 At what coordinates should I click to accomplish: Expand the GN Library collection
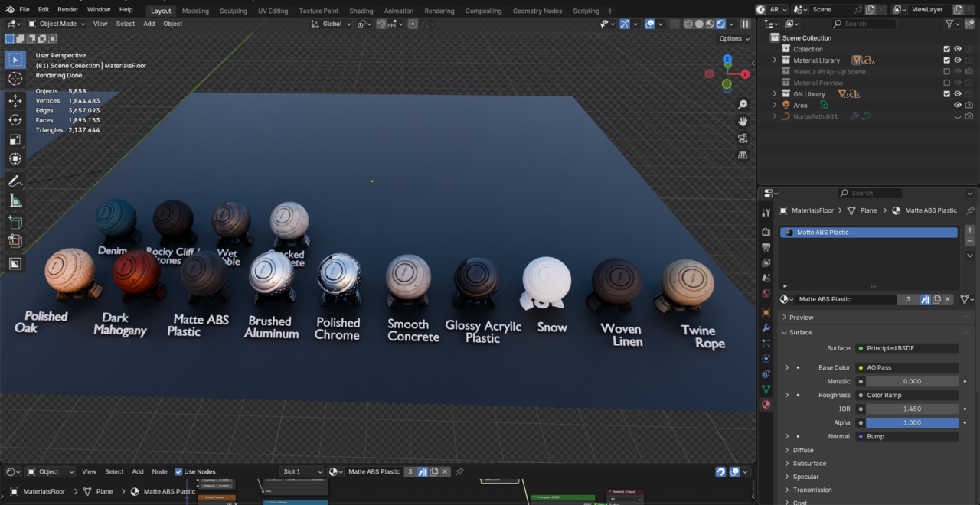[775, 94]
